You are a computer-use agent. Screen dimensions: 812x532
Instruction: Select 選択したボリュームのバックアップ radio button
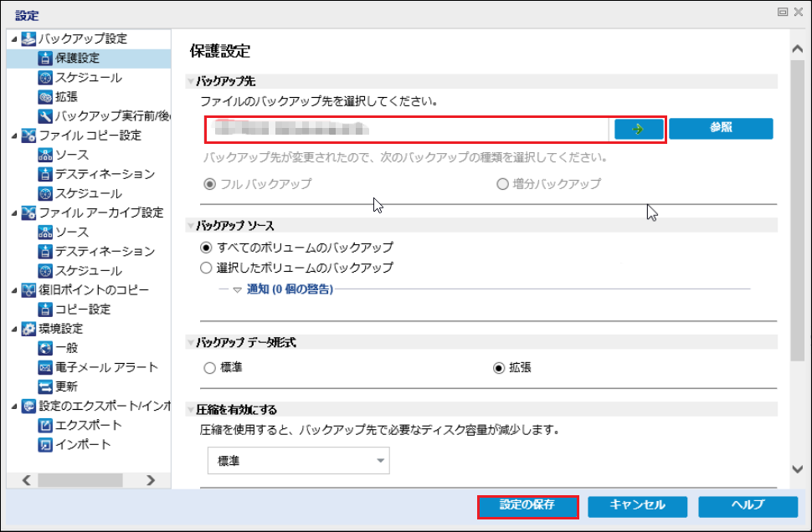click(206, 268)
